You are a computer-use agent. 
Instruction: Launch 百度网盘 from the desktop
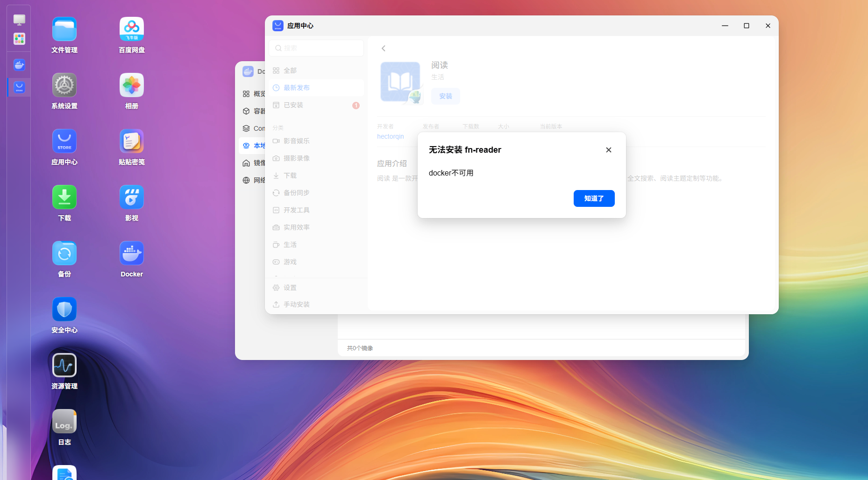(132, 29)
